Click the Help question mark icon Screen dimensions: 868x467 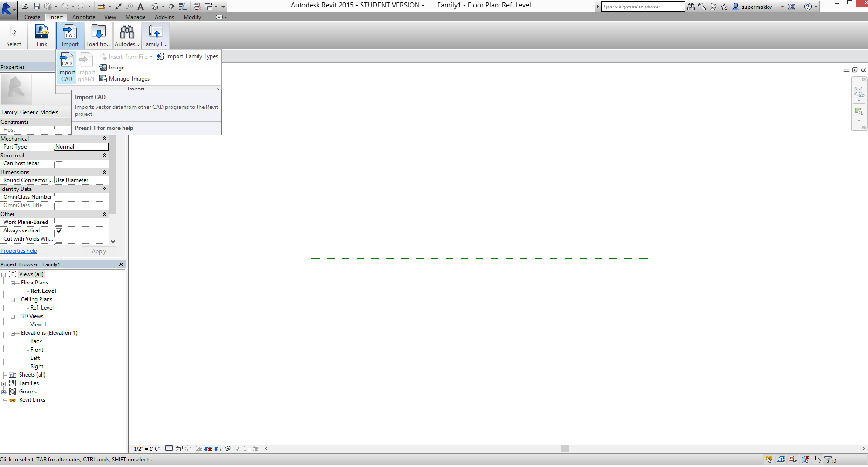(x=808, y=7)
